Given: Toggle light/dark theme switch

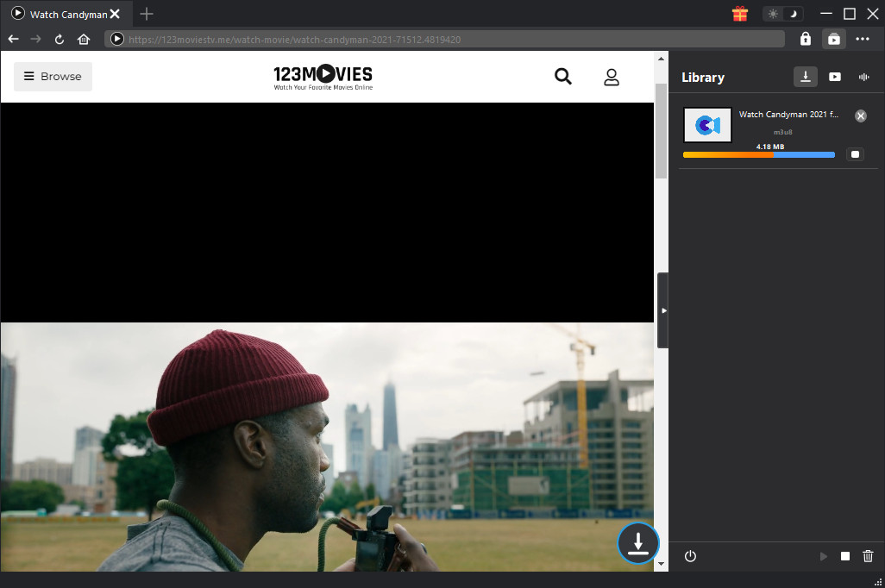Looking at the screenshot, I should 783,14.
